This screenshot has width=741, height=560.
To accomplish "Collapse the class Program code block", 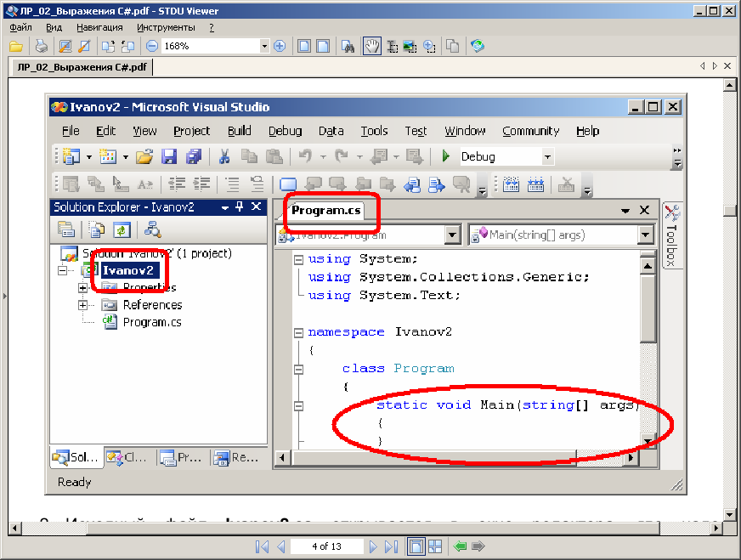I will [298, 370].
